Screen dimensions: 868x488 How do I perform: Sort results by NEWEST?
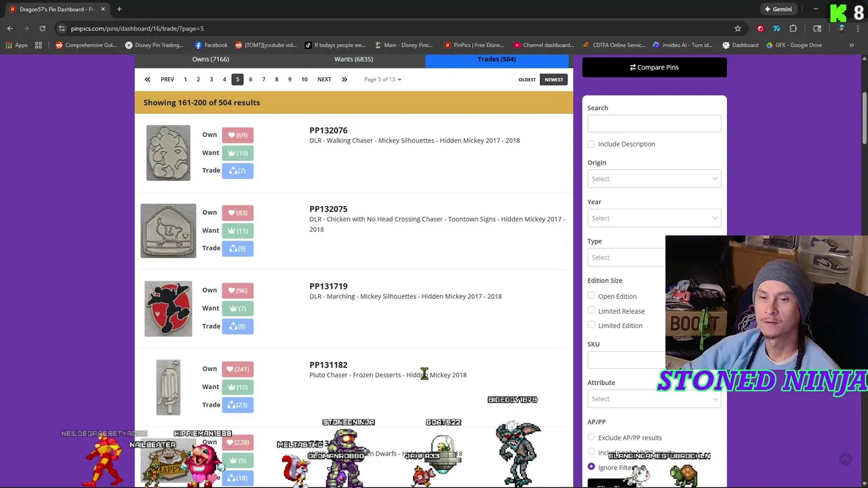554,80
